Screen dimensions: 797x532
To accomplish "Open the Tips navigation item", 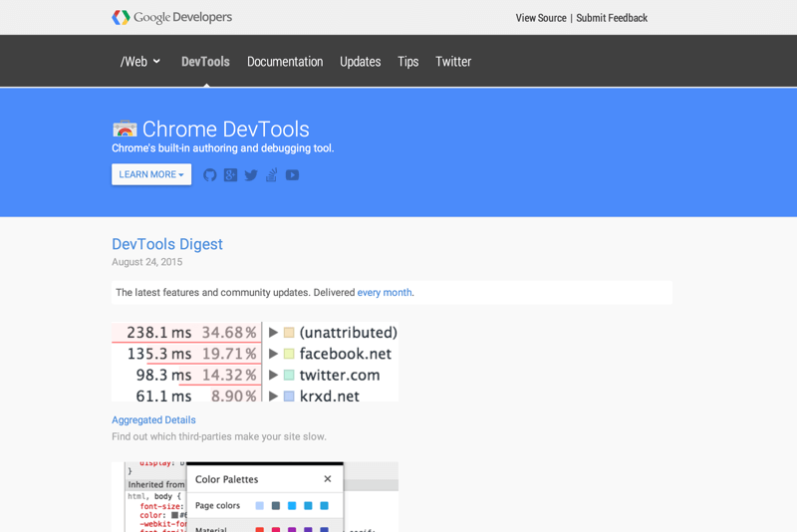I will click(407, 62).
